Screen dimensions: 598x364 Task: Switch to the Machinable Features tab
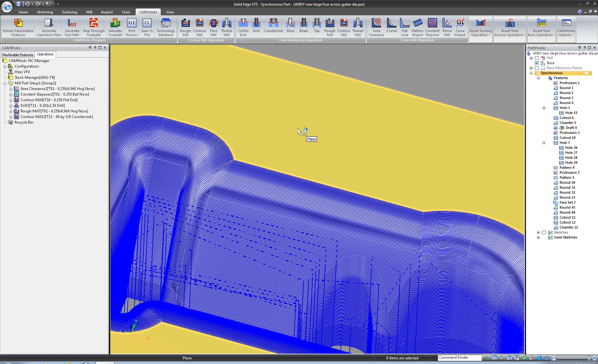17,54
